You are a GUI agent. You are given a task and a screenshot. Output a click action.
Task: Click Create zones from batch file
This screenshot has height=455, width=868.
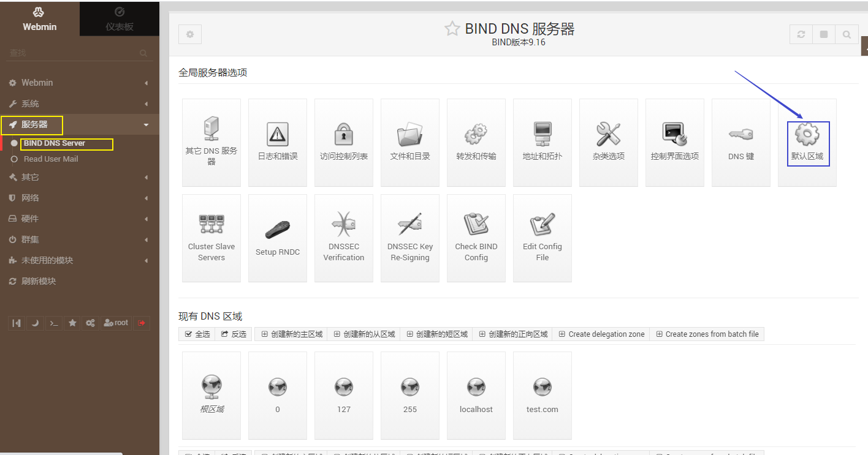[707, 334]
